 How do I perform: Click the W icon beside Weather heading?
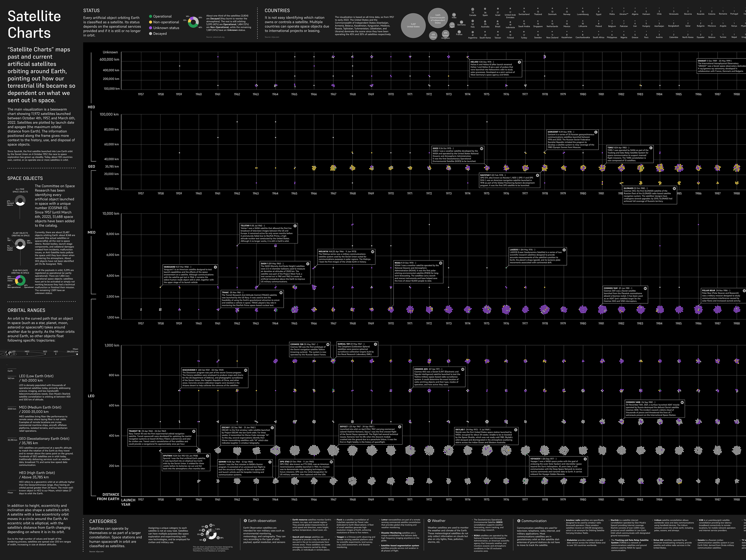pyautogui.click(x=429, y=521)
